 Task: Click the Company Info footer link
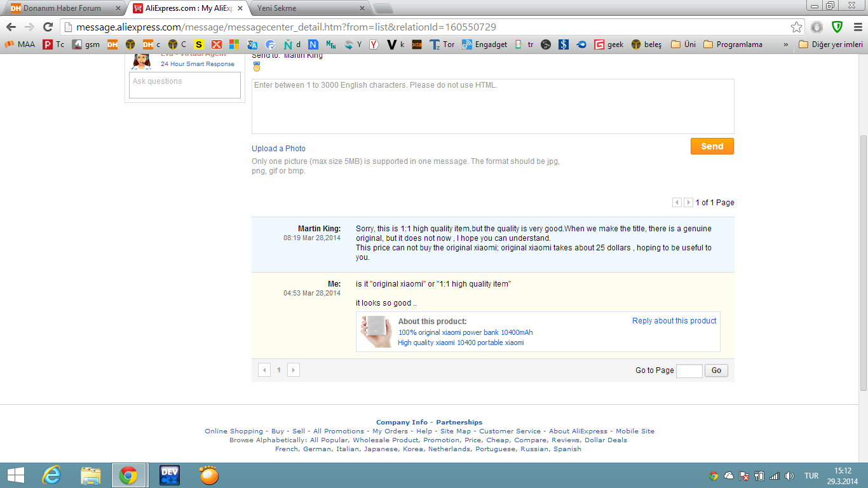402,422
